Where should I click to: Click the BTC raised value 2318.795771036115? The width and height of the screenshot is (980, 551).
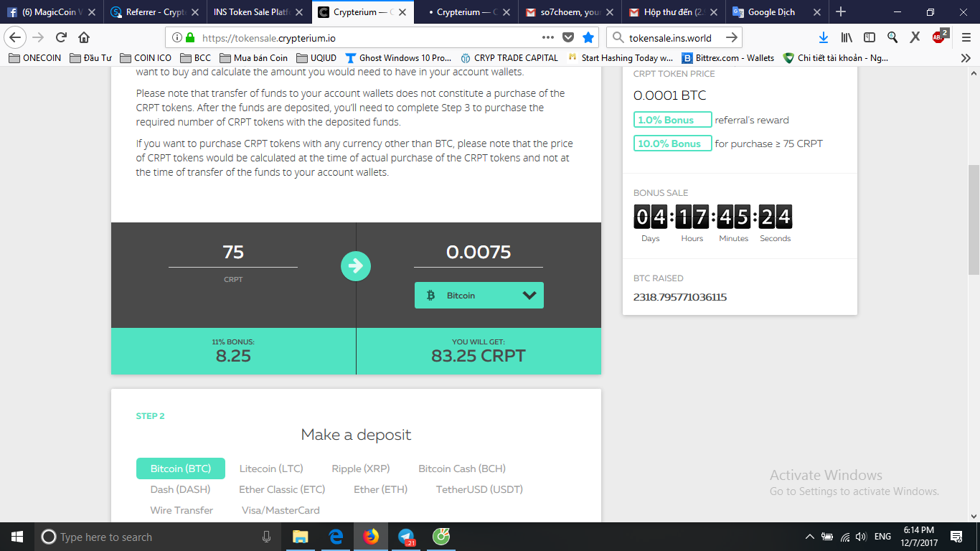click(680, 297)
